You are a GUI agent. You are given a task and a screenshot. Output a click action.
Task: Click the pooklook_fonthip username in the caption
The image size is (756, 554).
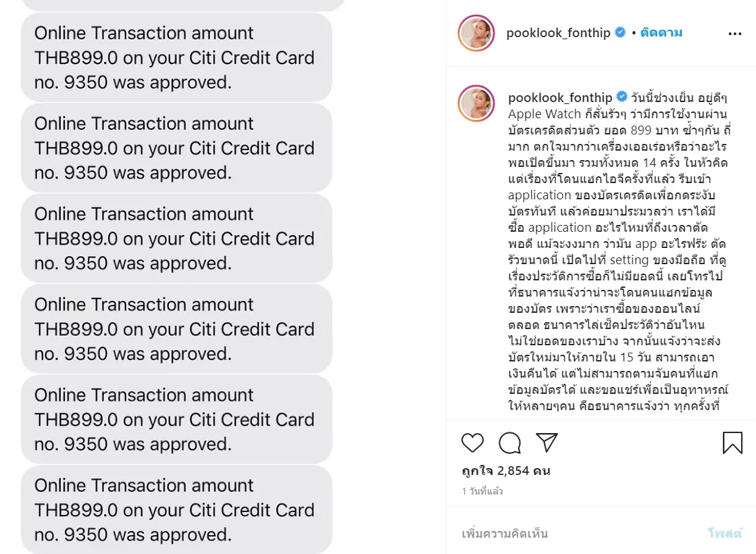click(x=560, y=97)
